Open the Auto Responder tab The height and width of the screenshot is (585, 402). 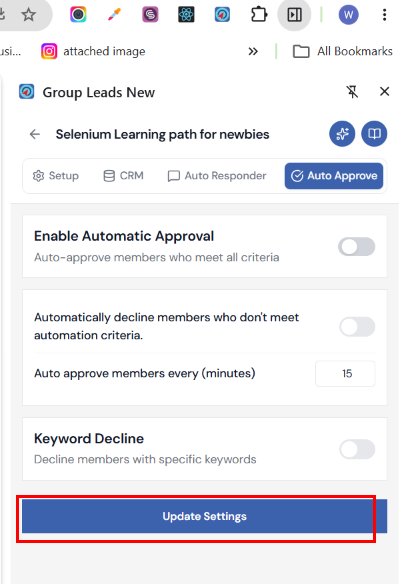point(217,176)
